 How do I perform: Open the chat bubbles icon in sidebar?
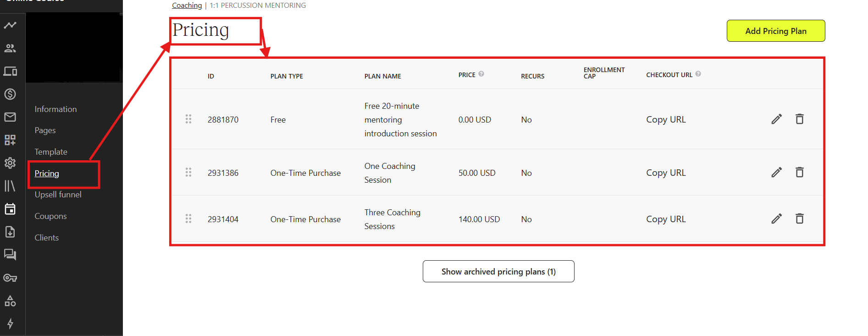10,255
